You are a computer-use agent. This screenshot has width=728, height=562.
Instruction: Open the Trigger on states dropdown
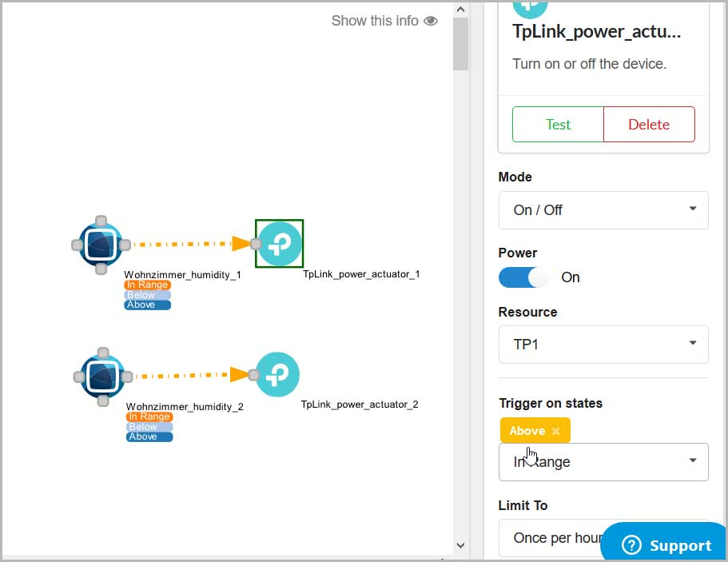coord(603,462)
